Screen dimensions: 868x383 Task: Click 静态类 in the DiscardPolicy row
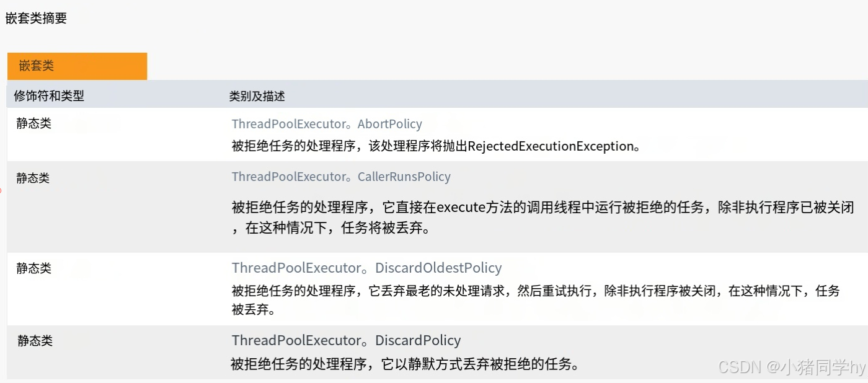(35, 341)
